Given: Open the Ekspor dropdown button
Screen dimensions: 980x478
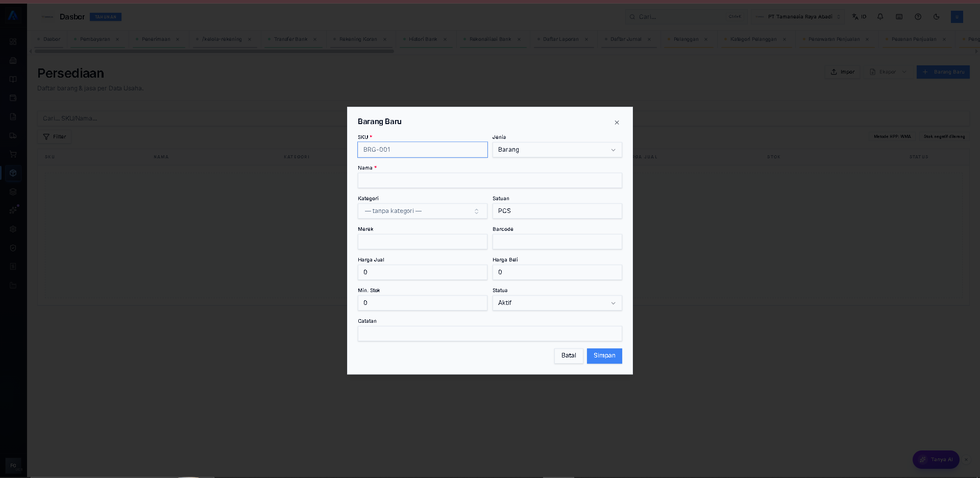Looking at the screenshot, I should coord(888,72).
